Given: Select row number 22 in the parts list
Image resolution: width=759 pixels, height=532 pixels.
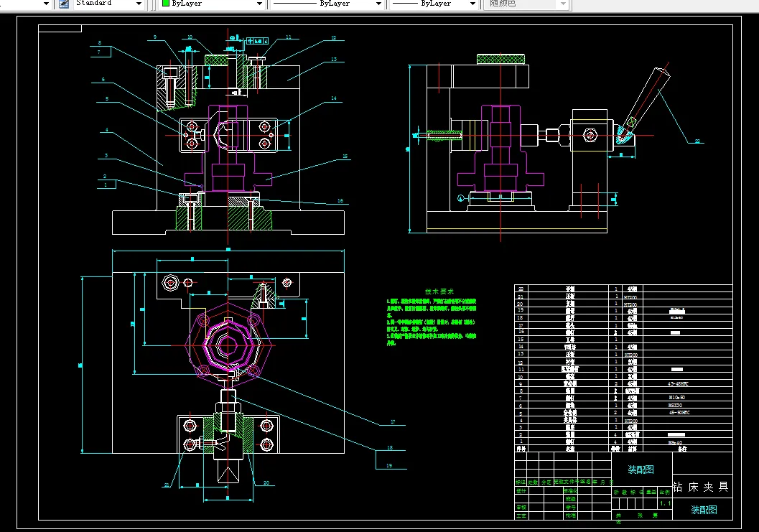Looking at the screenshot, I should pos(521,289).
